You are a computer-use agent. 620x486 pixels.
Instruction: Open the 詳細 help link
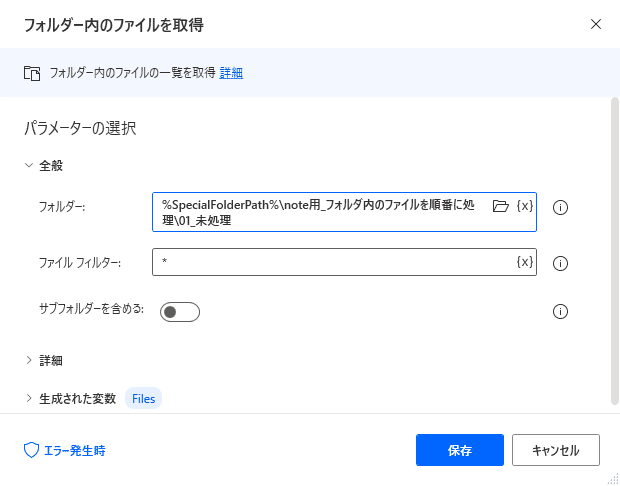pyautogui.click(x=231, y=73)
